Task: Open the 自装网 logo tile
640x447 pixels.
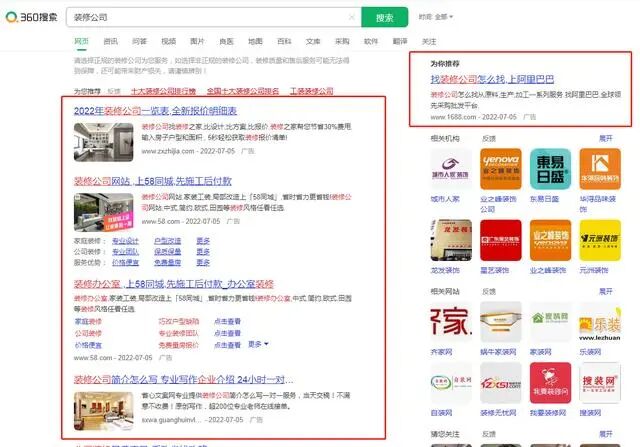Action: point(451,383)
